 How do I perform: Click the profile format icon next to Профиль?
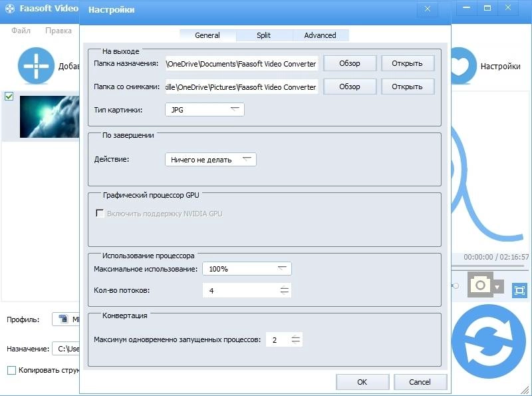point(63,319)
